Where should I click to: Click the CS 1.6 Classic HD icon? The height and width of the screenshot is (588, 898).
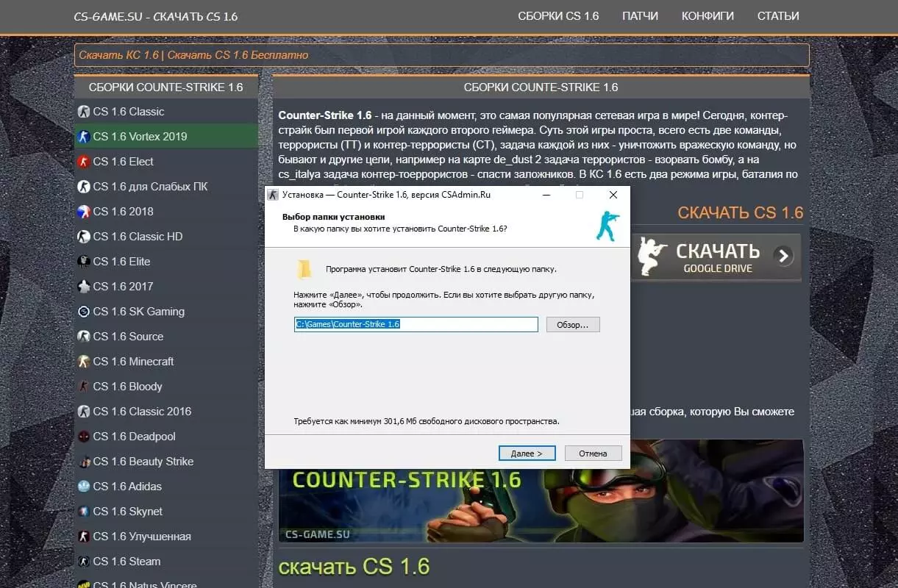click(x=83, y=237)
